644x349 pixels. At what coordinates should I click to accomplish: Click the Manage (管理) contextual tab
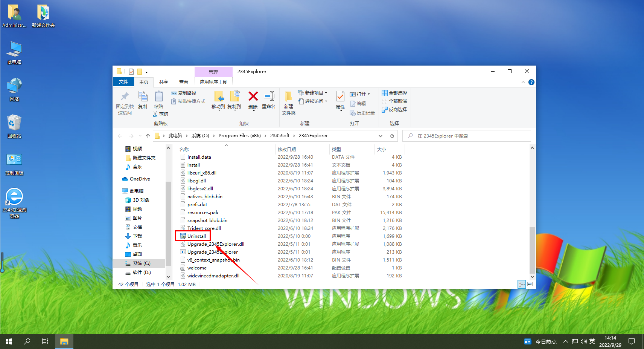click(213, 72)
